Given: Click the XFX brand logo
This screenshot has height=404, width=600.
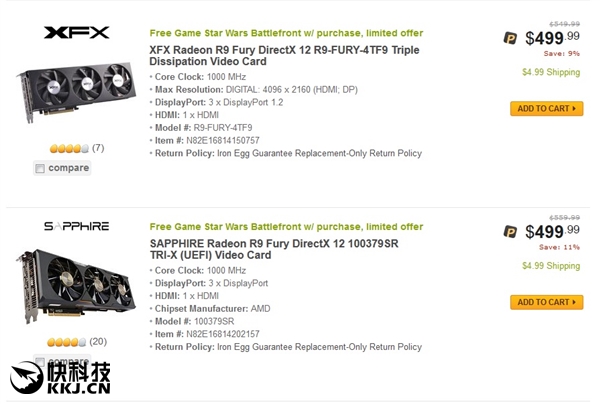Looking at the screenshot, I should [76, 32].
